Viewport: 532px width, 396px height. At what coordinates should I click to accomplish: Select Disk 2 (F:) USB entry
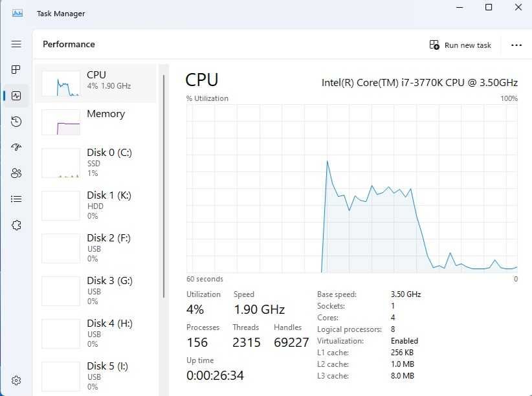click(96, 248)
